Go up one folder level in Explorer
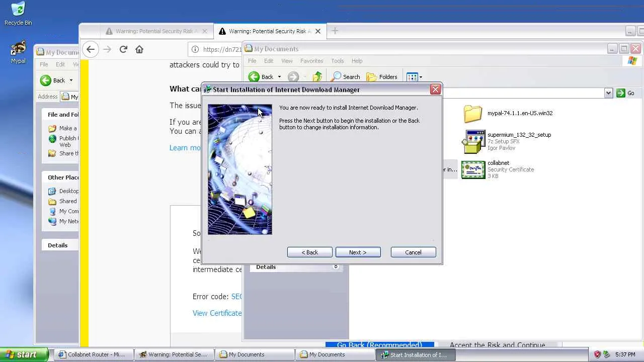 317,77
